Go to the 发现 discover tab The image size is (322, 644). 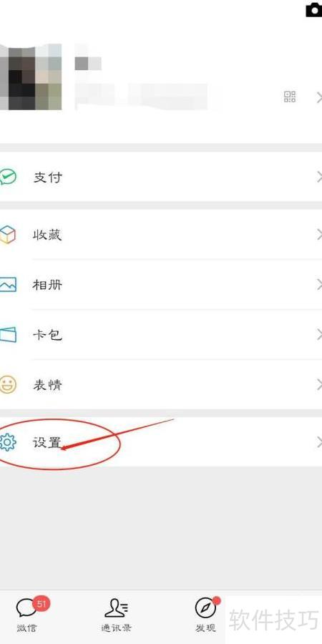coord(206,615)
